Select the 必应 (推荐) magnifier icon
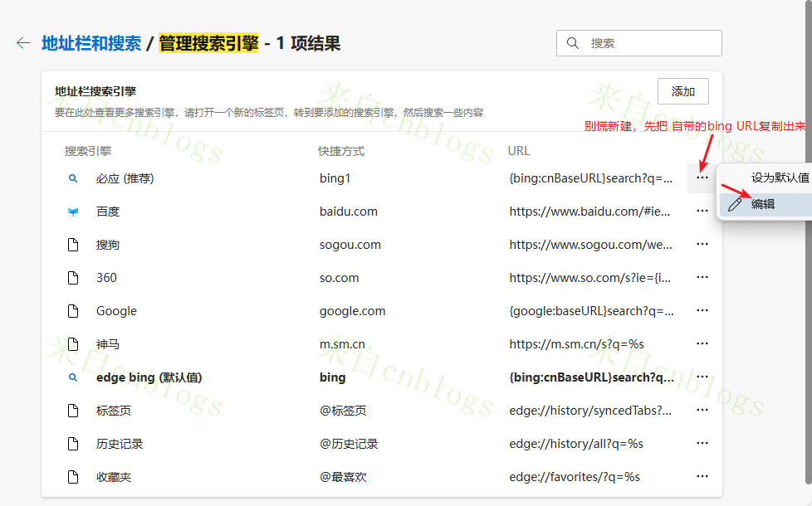 click(x=72, y=178)
